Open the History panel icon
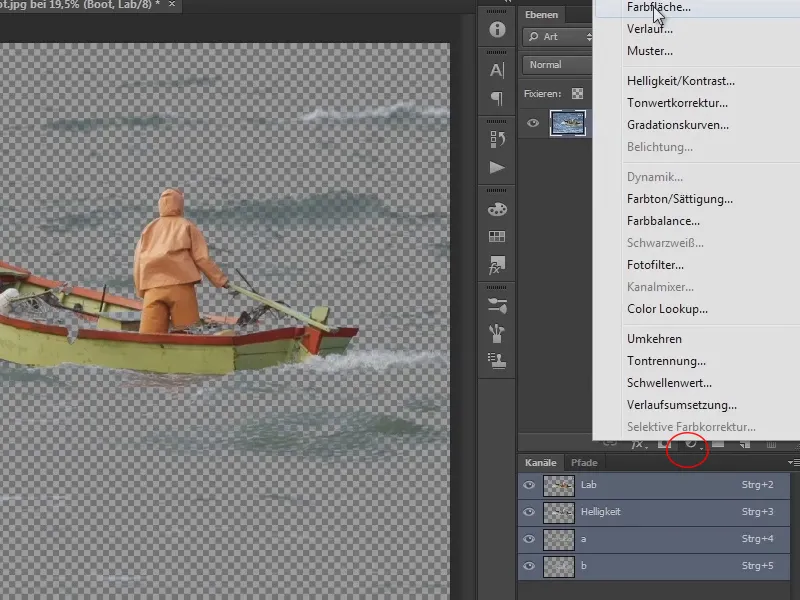Viewport: 800px width, 600px height. tap(497, 139)
